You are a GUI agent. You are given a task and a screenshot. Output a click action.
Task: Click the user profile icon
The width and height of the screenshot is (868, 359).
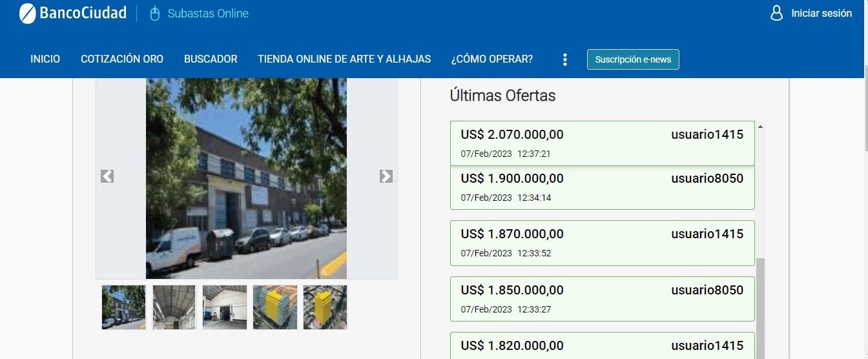tap(777, 13)
